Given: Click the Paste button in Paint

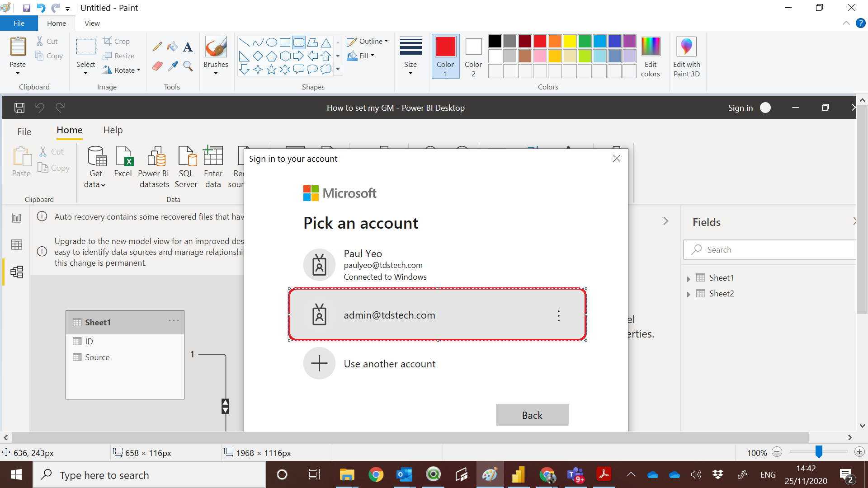Looking at the screenshot, I should [18, 56].
